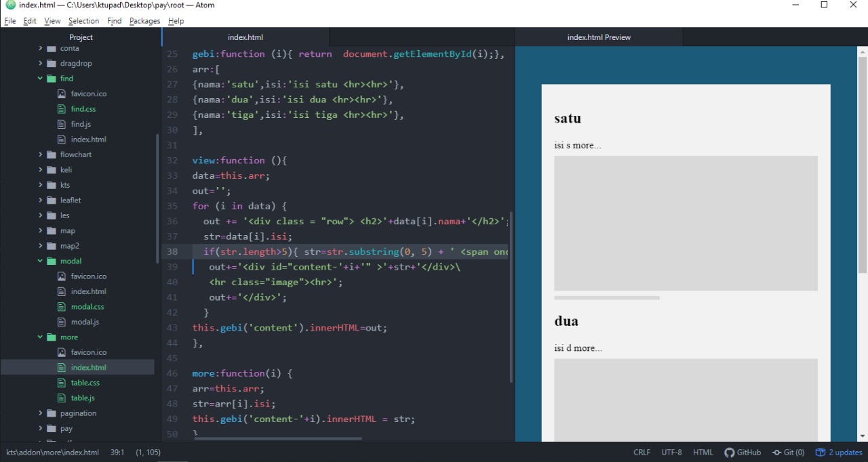The image size is (868, 462).
Task: Click the horizontal scrollbar below the code
Action: [277, 438]
